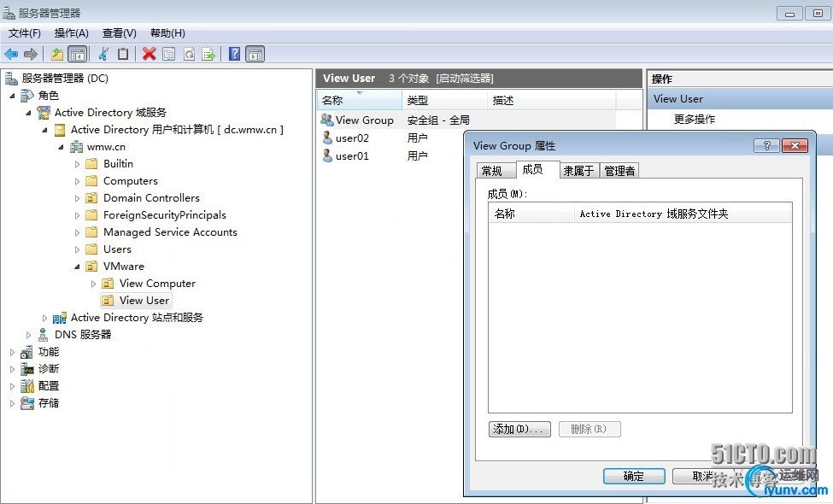Collapse the wmw.cn domain node

click(x=62, y=147)
